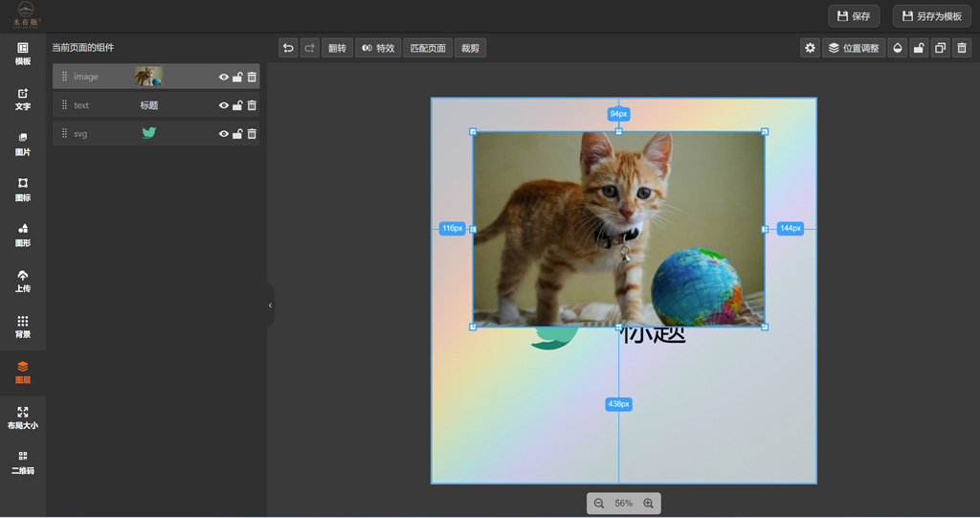980x518 pixels.
Task: Open the 模板 templates panel
Action: tap(23, 54)
